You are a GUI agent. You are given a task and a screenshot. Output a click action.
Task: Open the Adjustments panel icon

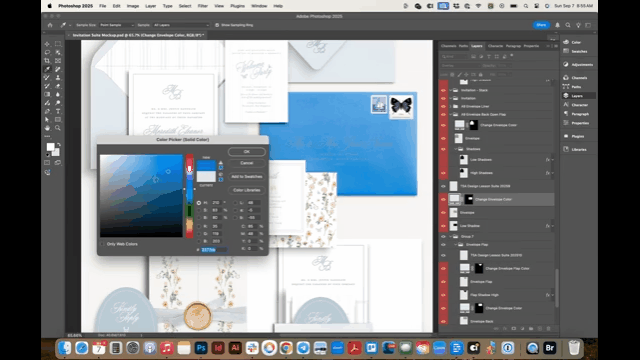click(x=578, y=64)
